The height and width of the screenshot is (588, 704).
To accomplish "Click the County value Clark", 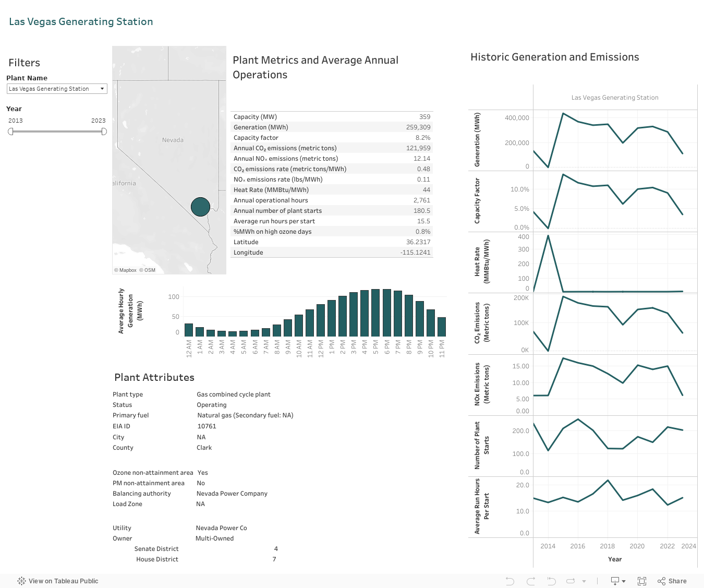I will [204, 448].
